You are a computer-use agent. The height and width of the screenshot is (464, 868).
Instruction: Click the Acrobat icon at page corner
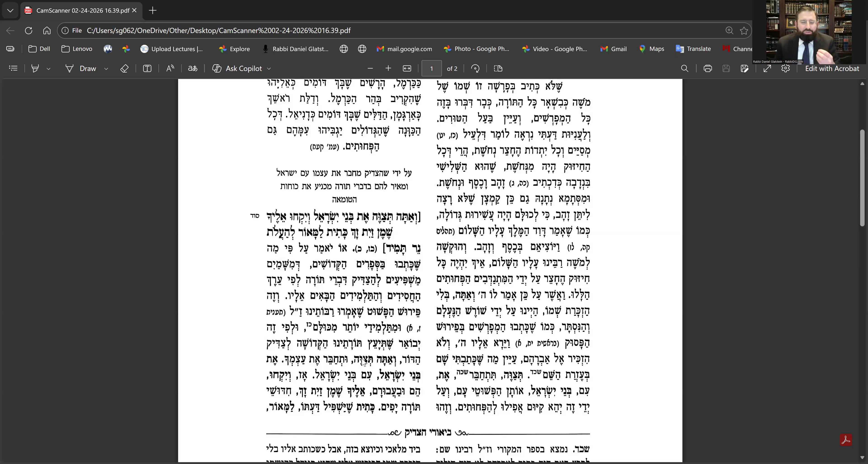(x=846, y=440)
